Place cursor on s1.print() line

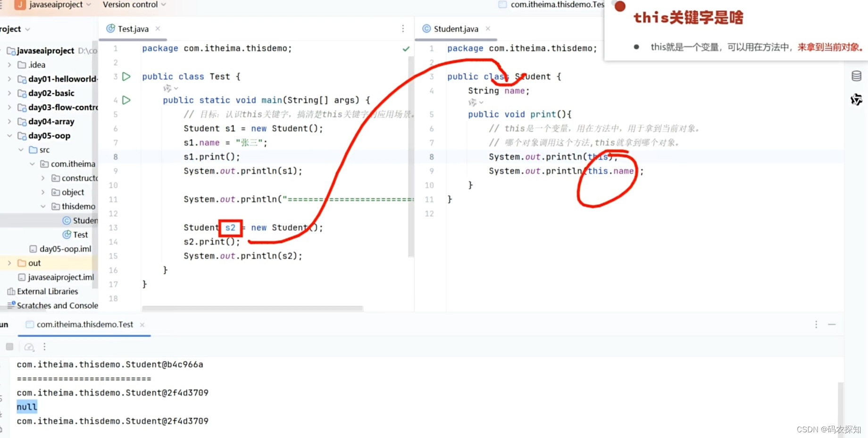212,157
